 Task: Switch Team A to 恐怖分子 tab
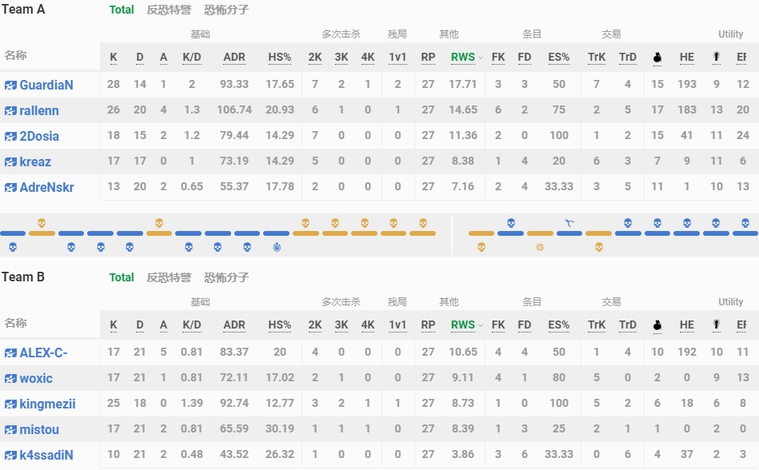point(226,10)
